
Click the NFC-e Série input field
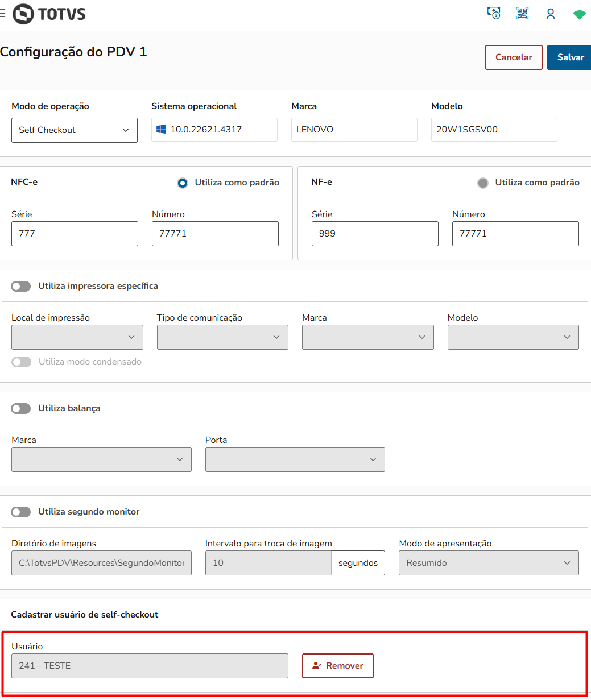(75, 234)
